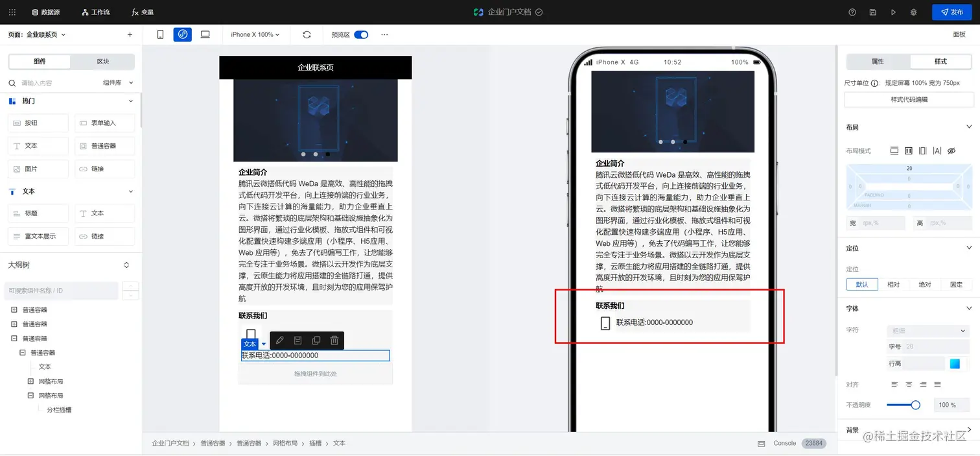Collapse the 布局 section

[970, 127]
